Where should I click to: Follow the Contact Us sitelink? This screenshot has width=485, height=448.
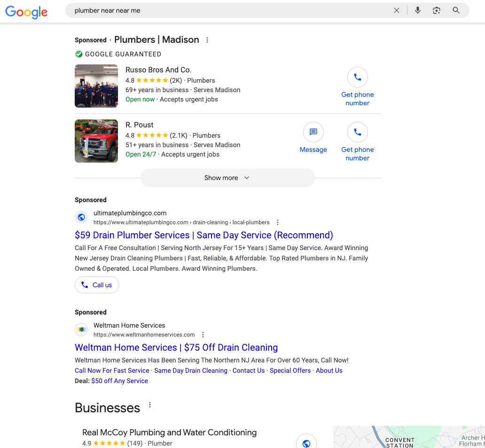pyautogui.click(x=249, y=370)
